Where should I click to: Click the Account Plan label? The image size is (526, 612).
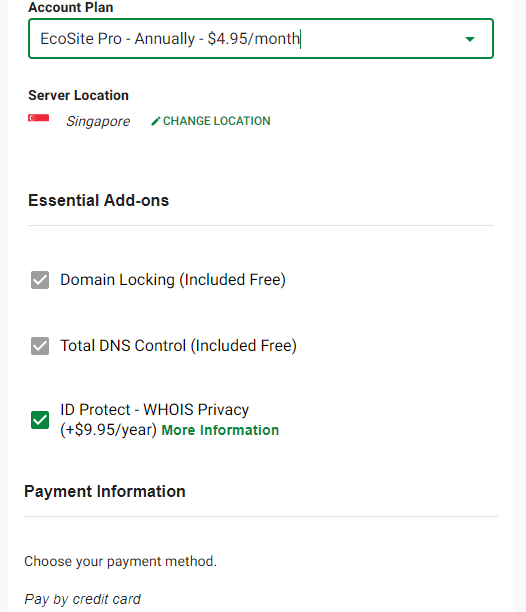71,7
